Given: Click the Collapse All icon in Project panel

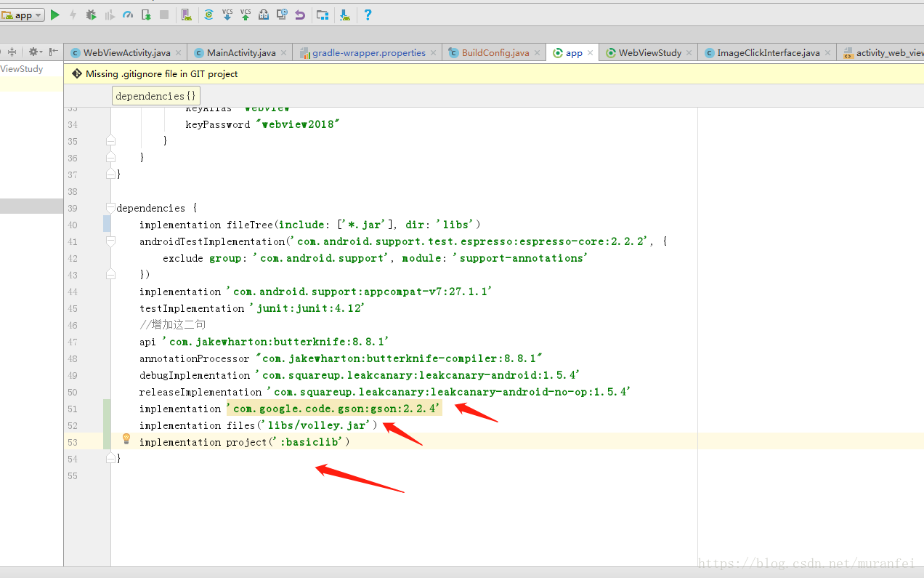Looking at the screenshot, I should (12, 52).
